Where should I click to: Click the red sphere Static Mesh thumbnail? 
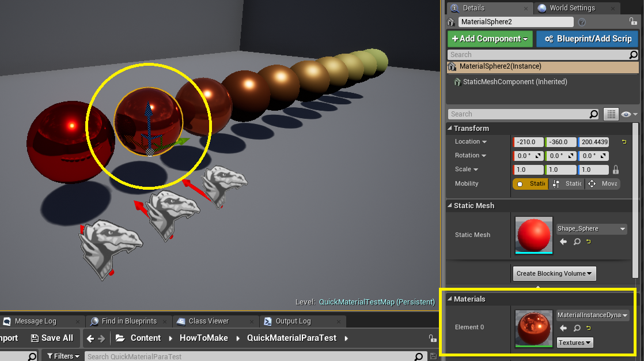tap(533, 235)
